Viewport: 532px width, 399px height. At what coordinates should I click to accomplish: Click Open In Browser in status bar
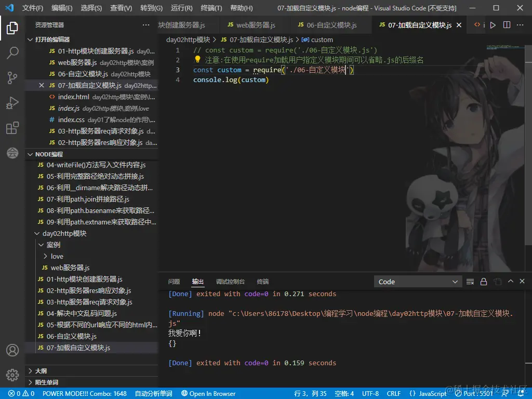208,394
